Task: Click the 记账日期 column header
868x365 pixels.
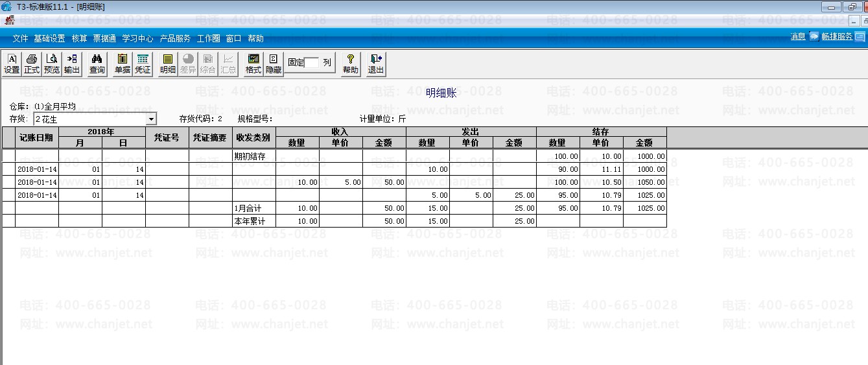Action: (x=37, y=137)
